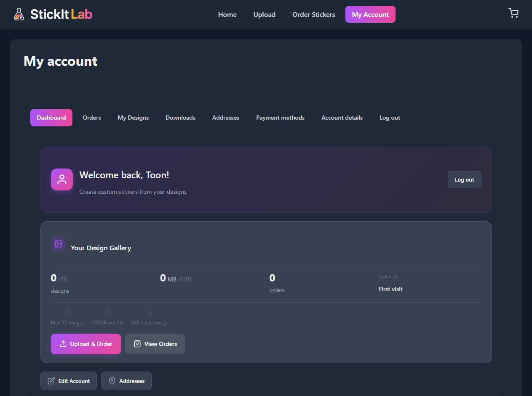Screen dimensions: 532x396
Task: Open the Orders tab
Action: pos(92,118)
